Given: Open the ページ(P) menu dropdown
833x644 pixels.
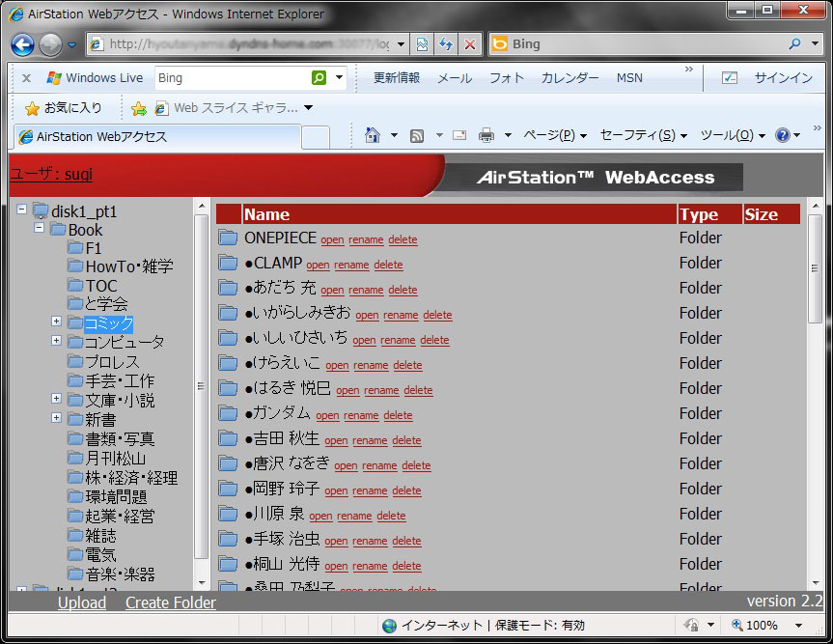Looking at the screenshot, I should coord(554,136).
